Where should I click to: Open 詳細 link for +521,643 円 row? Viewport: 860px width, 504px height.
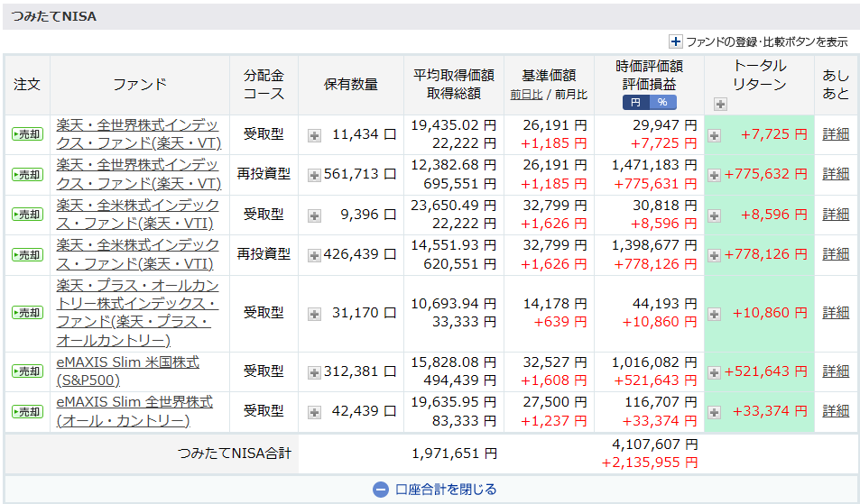tap(836, 371)
